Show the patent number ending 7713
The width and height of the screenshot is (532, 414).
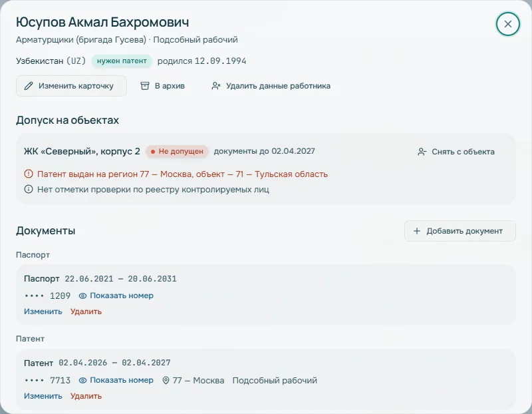(116, 380)
